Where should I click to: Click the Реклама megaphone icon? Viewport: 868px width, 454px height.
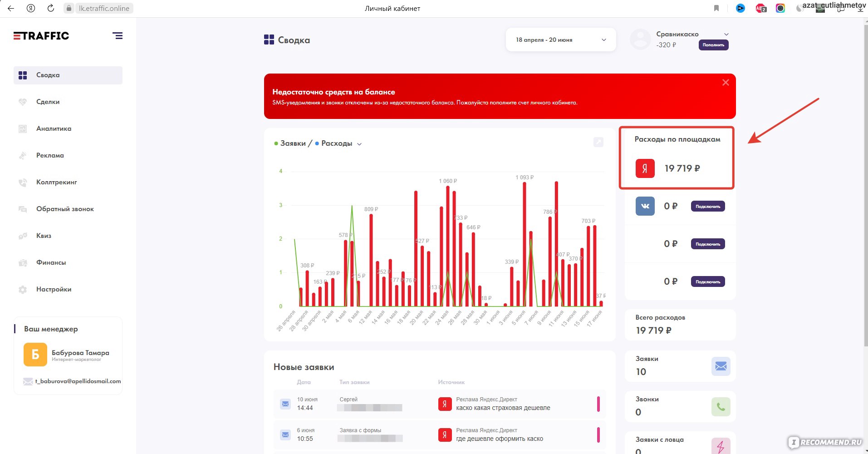23,156
